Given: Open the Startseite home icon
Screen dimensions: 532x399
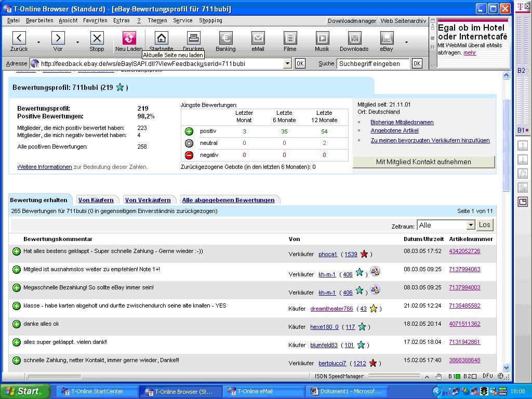Looking at the screenshot, I should click(162, 37).
